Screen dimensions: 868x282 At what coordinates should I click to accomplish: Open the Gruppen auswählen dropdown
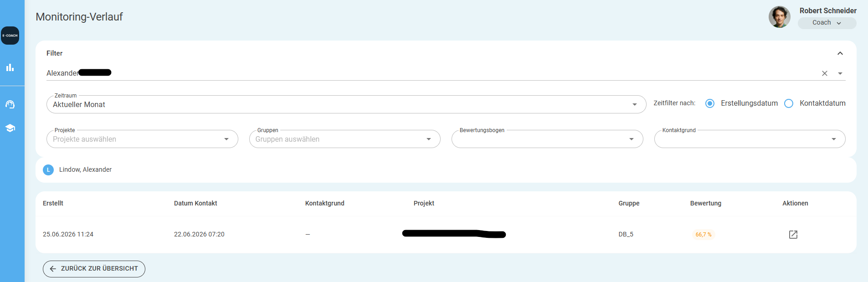[x=345, y=139]
